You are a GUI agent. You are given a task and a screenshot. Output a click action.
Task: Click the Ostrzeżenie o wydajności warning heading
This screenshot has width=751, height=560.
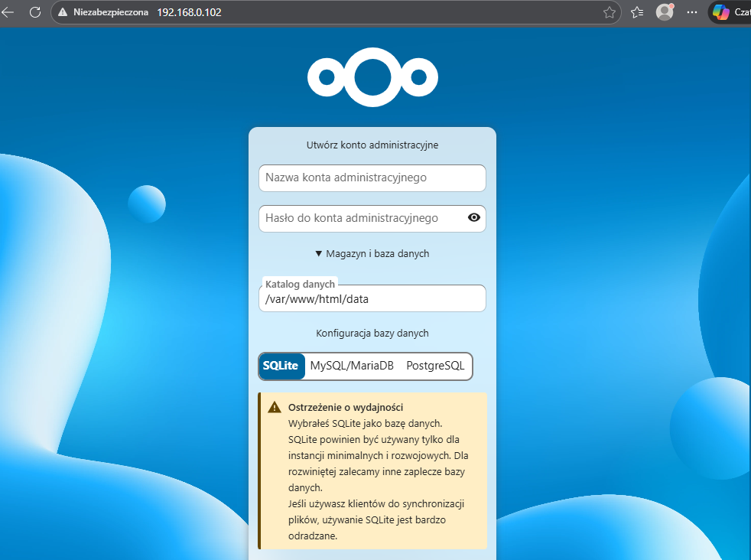pyautogui.click(x=345, y=407)
